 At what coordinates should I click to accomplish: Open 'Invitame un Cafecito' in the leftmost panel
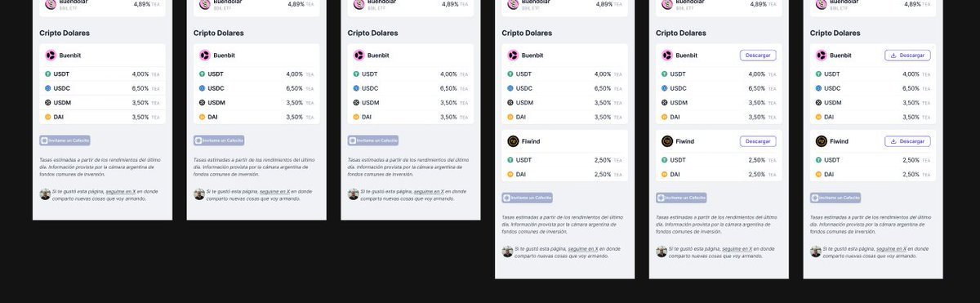(65, 140)
